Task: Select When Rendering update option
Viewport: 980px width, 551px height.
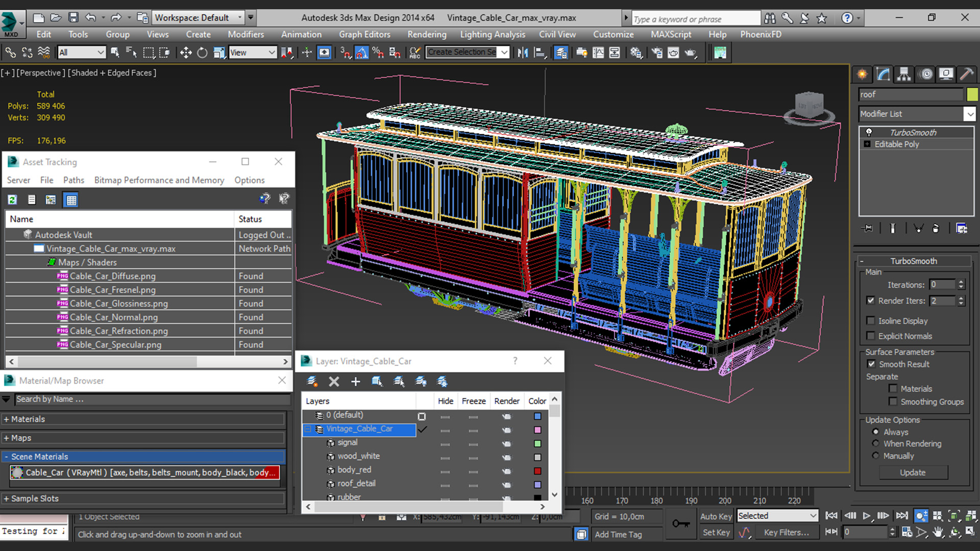Action: coord(876,444)
